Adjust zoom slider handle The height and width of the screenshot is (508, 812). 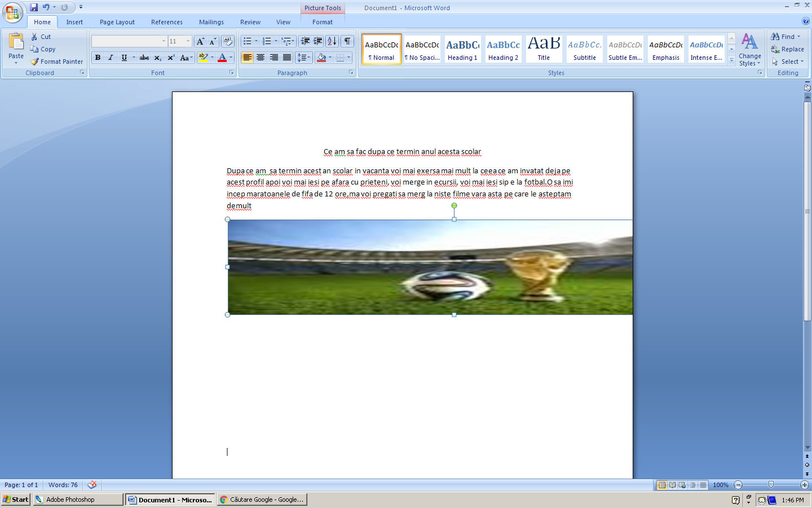coord(771,485)
